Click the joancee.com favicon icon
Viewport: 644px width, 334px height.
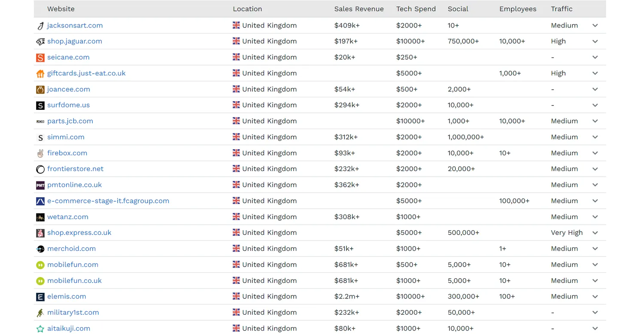[x=40, y=90]
